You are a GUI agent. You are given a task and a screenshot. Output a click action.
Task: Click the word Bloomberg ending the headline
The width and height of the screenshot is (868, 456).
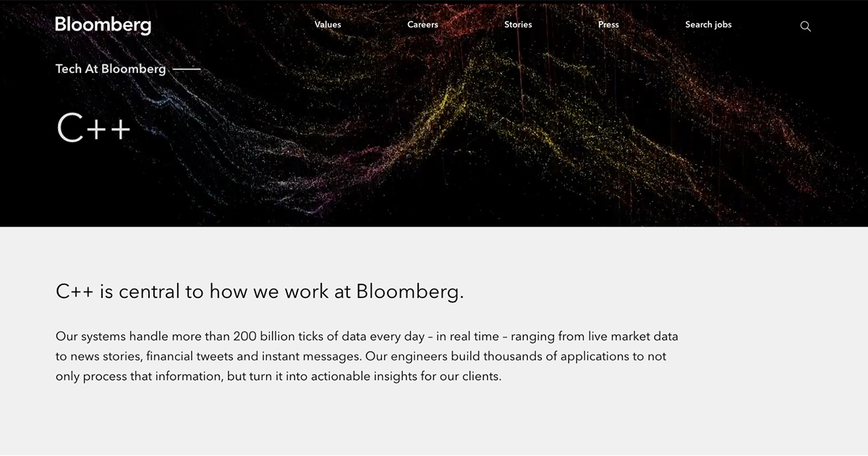tap(409, 292)
